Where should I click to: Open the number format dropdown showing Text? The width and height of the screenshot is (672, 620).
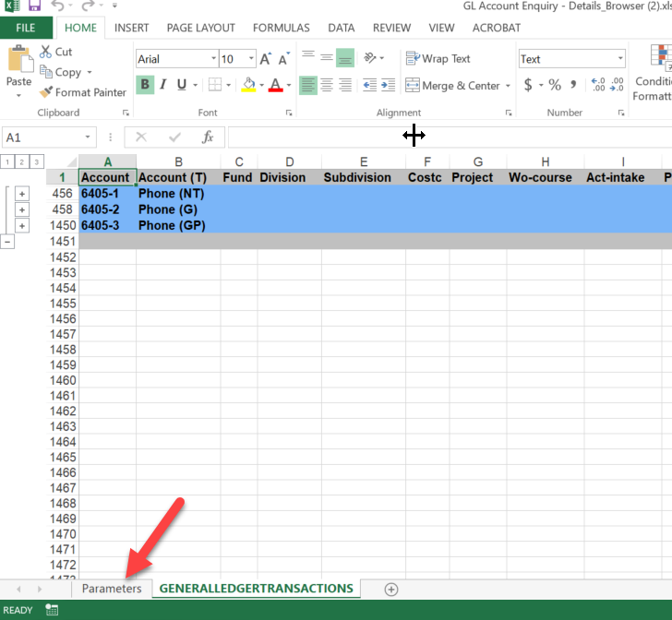coord(620,59)
